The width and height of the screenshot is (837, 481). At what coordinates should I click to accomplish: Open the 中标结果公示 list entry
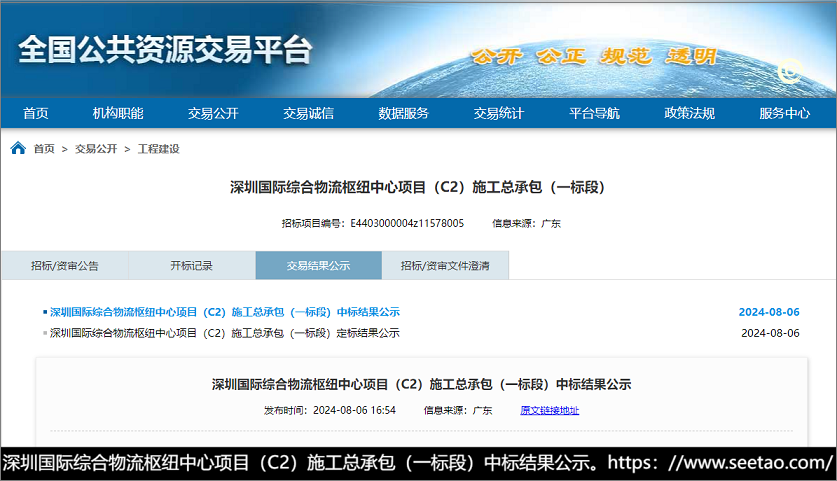pyautogui.click(x=224, y=312)
